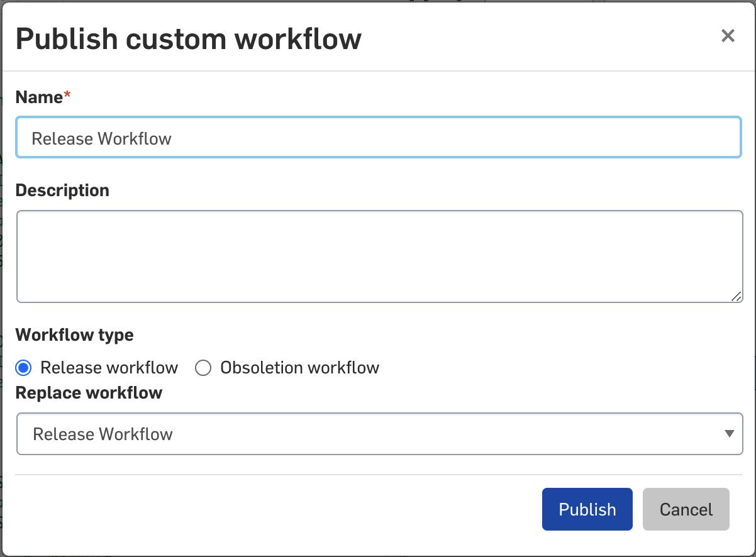Image resolution: width=756 pixels, height=557 pixels.
Task: Choose the Obsoletion workflow radio button
Action: click(x=203, y=368)
